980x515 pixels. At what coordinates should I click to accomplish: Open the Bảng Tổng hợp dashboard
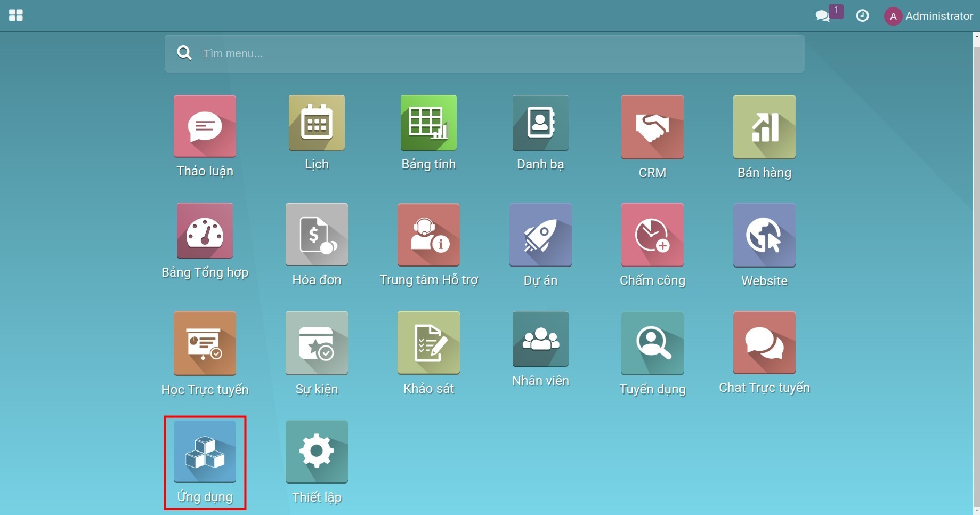pyautogui.click(x=205, y=231)
